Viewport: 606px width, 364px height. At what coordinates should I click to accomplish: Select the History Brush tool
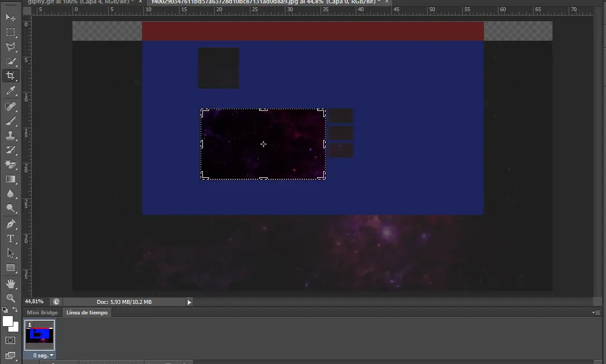(11, 150)
